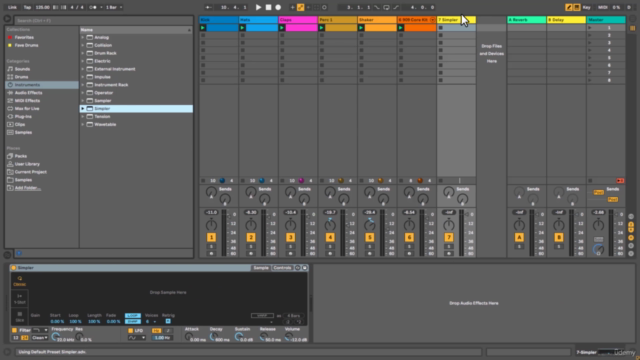Toggle track activator 3 on Claps
The height and width of the screenshot is (360, 640).
click(x=291, y=237)
